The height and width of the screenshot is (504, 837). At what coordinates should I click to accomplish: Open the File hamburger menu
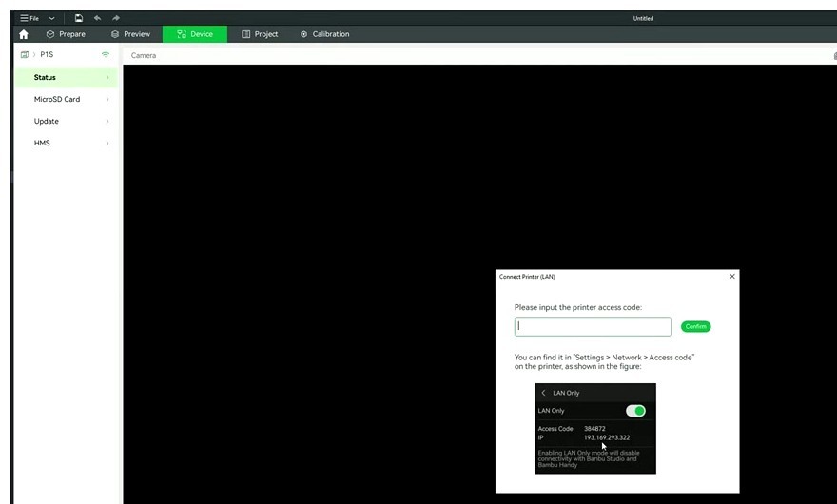pyautogui.click(x=29, y=18)
